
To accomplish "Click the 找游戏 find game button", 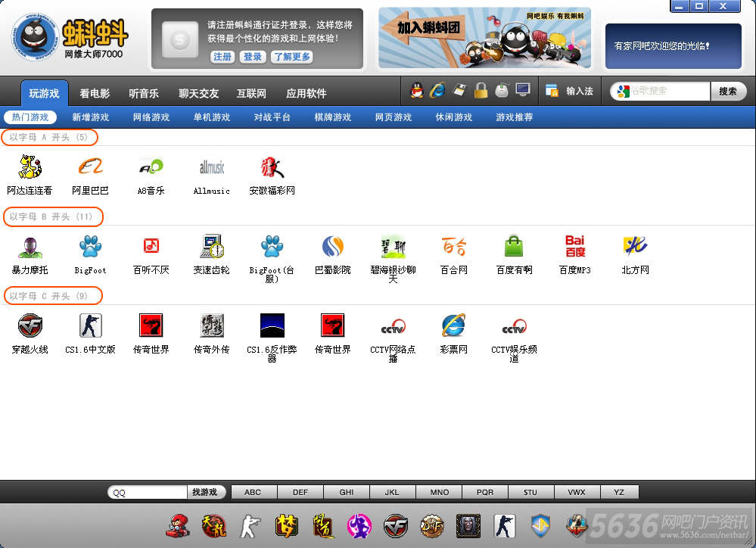I will tap(205, 492).
